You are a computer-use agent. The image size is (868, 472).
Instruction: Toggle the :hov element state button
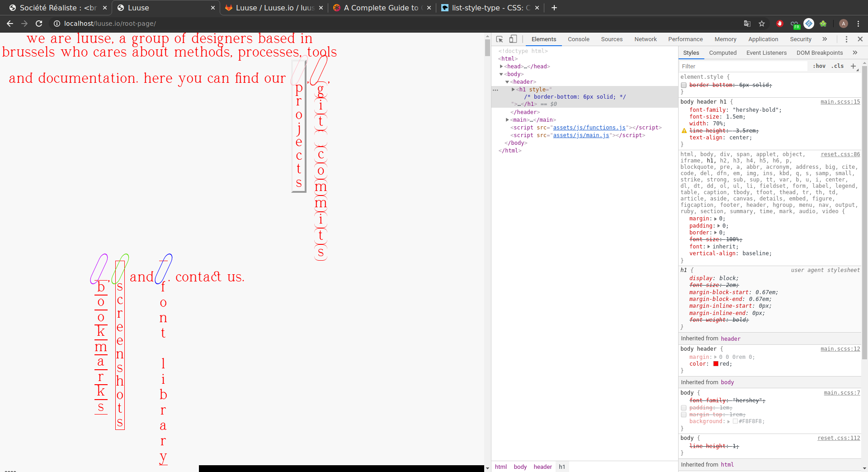[x=819, y=66]
